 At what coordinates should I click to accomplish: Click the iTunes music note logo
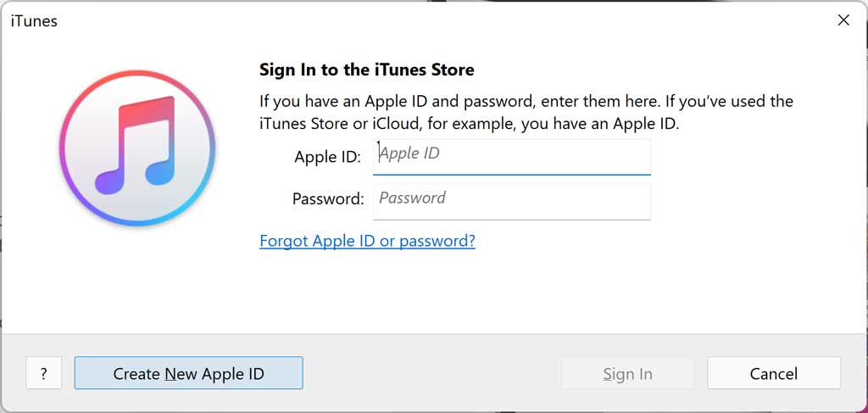[137, 148]
